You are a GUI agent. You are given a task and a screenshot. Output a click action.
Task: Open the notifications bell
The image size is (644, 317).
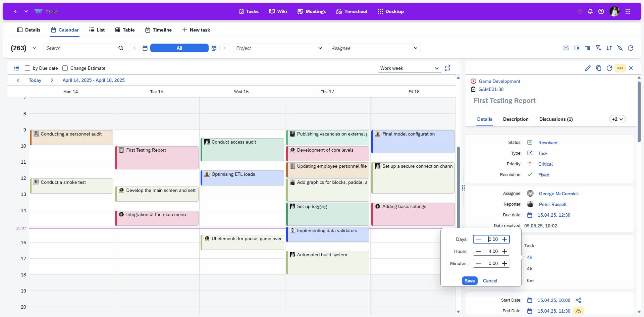590,11
